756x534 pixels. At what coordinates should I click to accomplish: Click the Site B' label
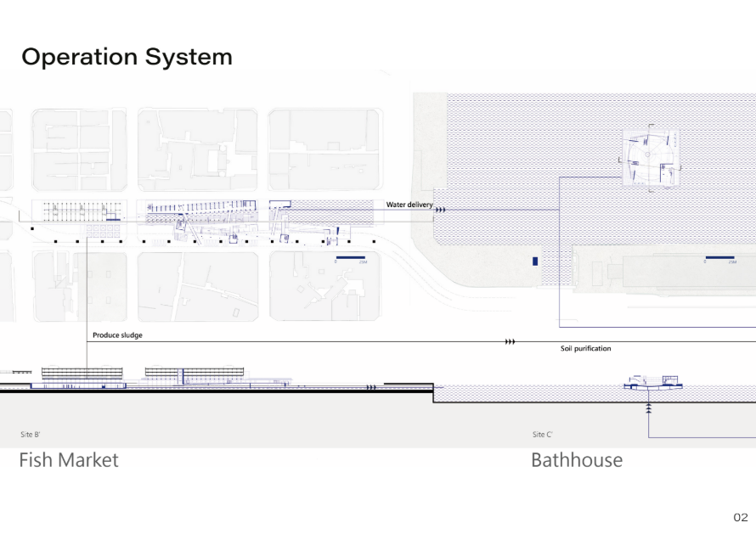click(31, 435)
